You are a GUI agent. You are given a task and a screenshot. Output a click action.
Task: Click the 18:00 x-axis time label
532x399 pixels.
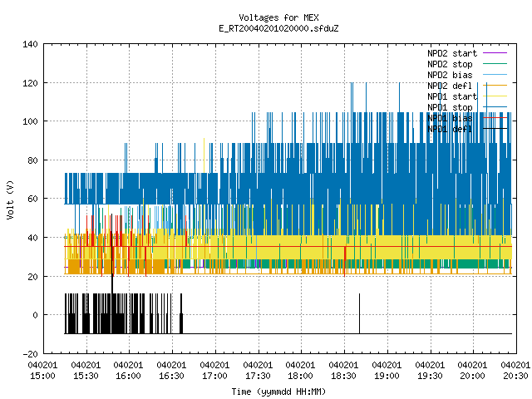300,376
